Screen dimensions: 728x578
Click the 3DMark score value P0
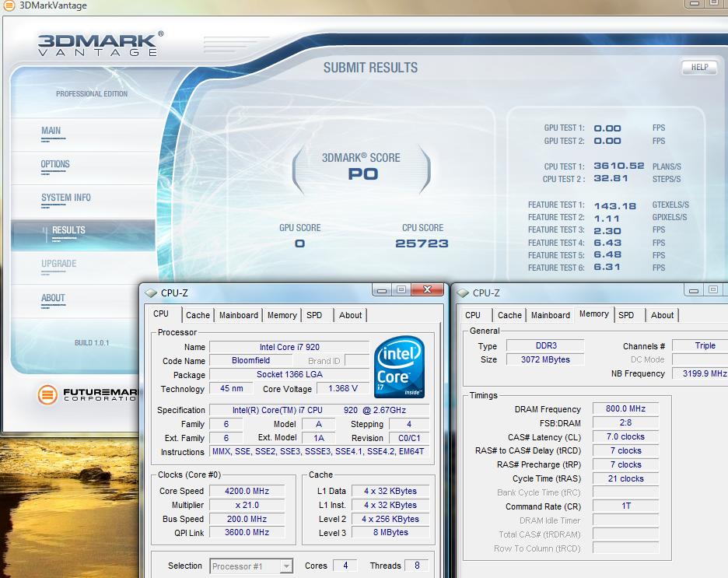pyautogui.click(x=363, y=174)
